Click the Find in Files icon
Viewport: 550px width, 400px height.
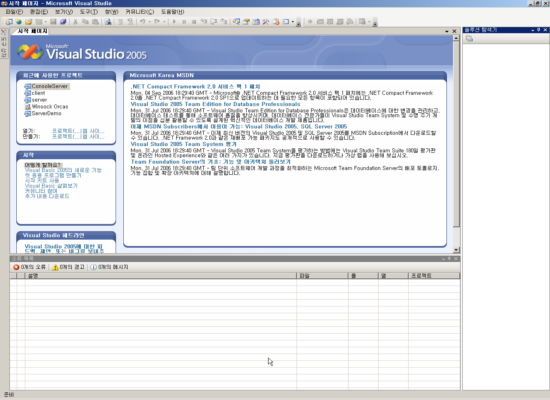tap(108, 22)
